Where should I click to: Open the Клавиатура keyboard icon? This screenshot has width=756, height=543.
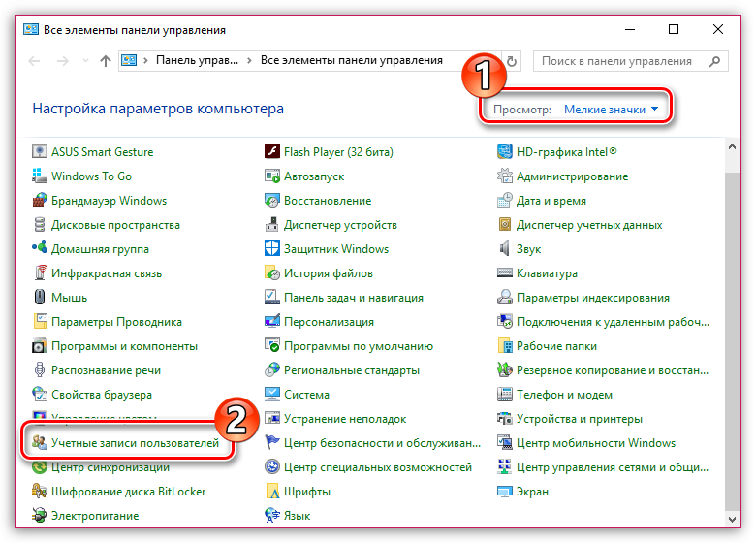pyautogui.click(x=504, y=272)
